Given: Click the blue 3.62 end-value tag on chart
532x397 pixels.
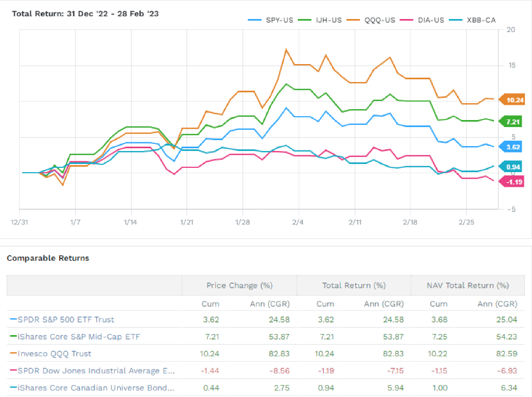Looking at the screenshot, I should pyautogui.click(x=510, y=147).
